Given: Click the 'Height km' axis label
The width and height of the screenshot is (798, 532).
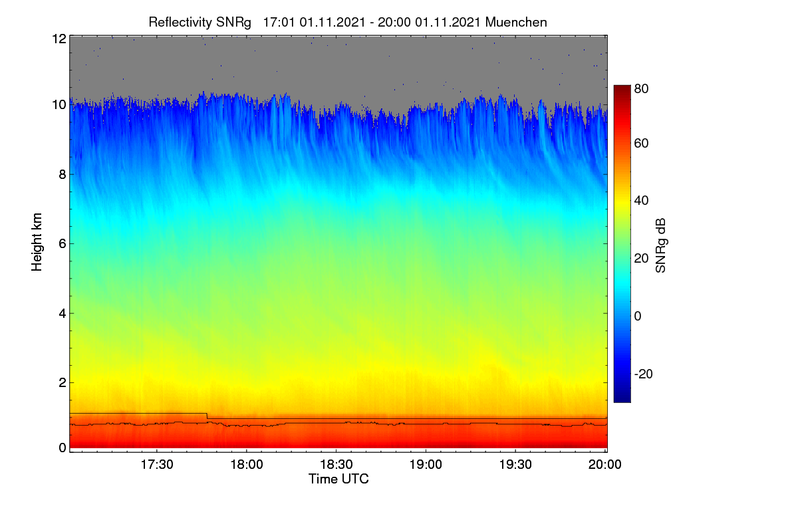Looking at the screenshot, I should (37, 242).
